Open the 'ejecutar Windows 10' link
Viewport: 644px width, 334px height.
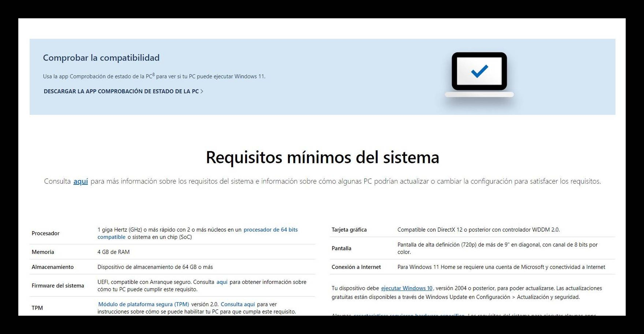click(407, 288)
